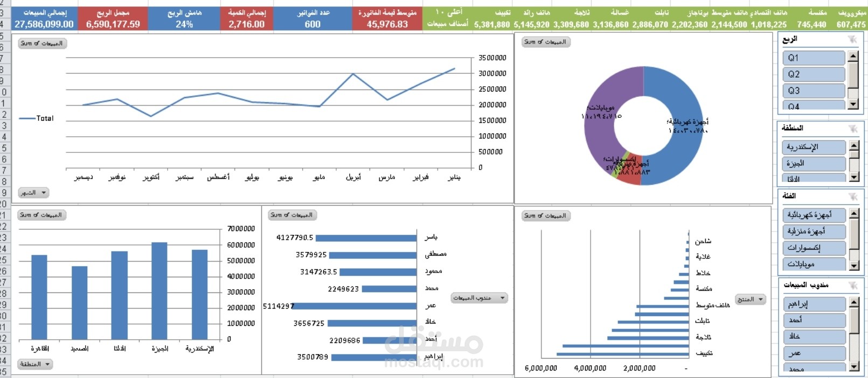Click Sum of المبيعات button on region bar chart
The image size is (868, 378).
[41, 215]
